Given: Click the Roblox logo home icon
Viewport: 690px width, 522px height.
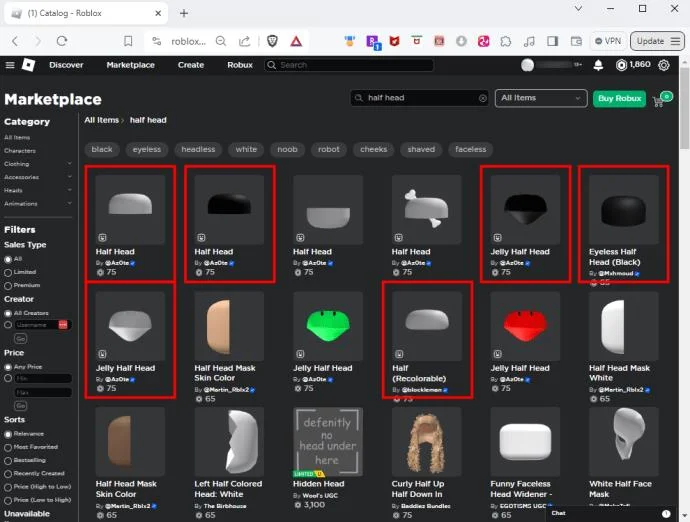Looking at the screenshot, I should (29, 65).
